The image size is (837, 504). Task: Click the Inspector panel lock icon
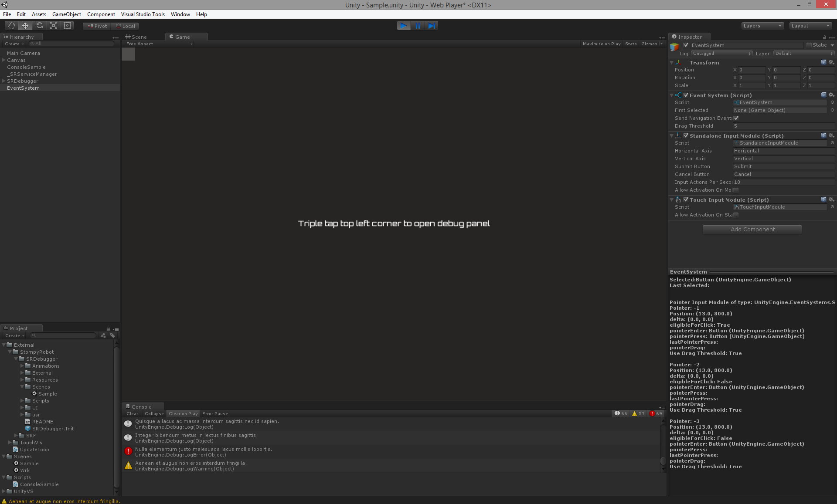824,37
